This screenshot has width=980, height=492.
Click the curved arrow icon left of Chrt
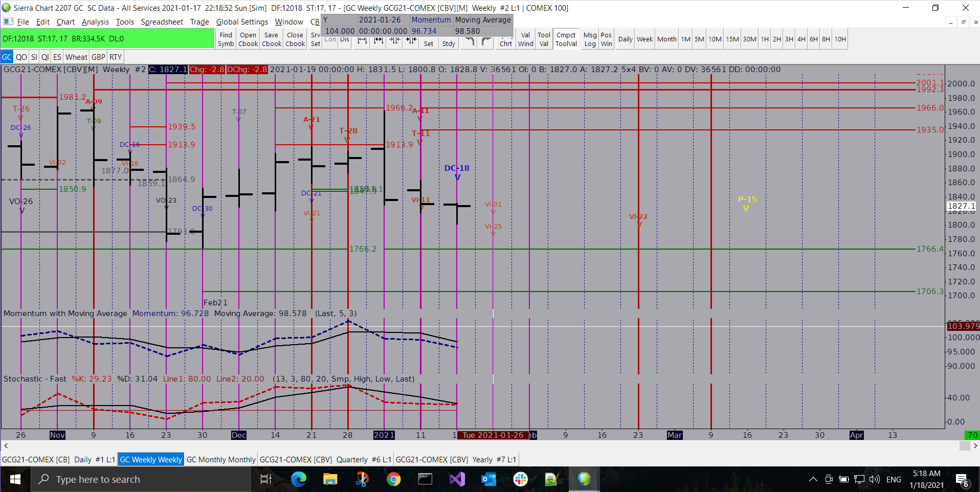pos(486,42)
